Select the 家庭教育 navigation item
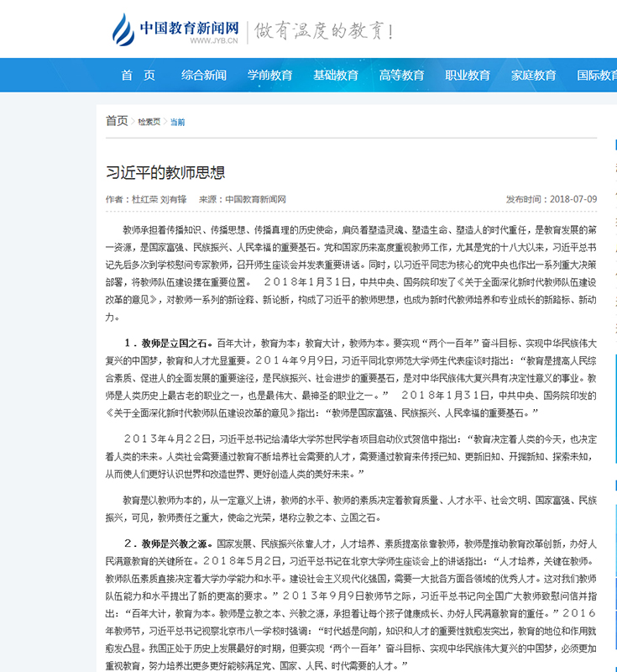617x672 pixels. pos(534,75)
